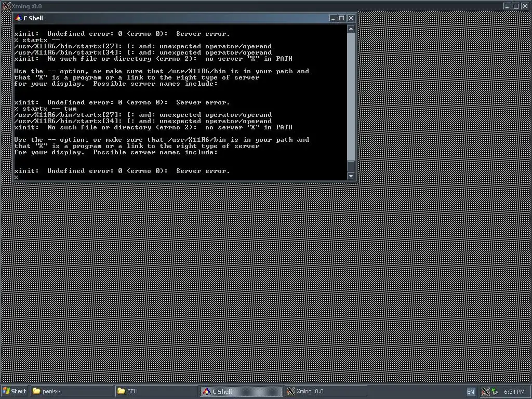Switch to the penis~ folder taskbar button

[72, 391]
